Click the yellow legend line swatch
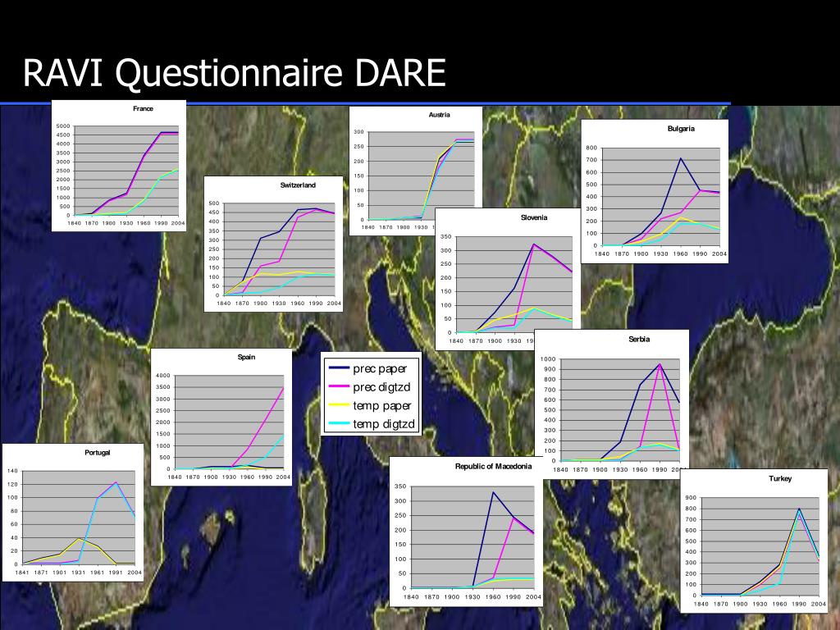Viewport: 840px width, 630px height. coord(339,405)
